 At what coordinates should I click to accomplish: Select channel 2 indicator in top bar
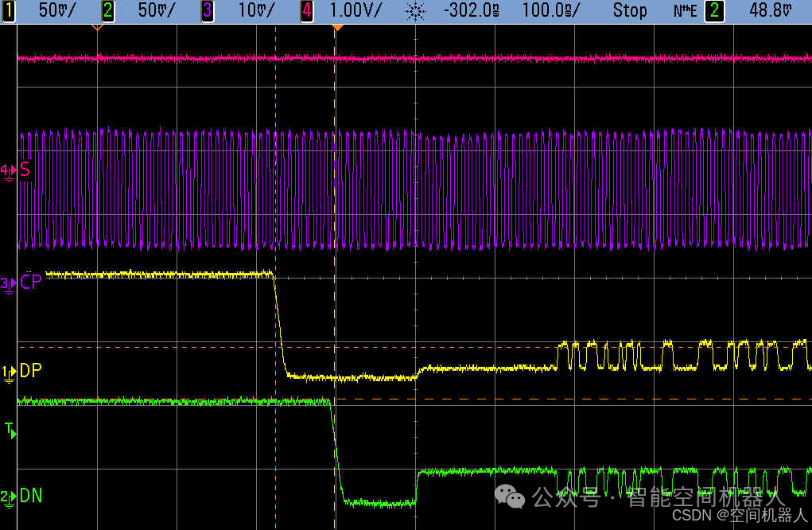(107, 11)
